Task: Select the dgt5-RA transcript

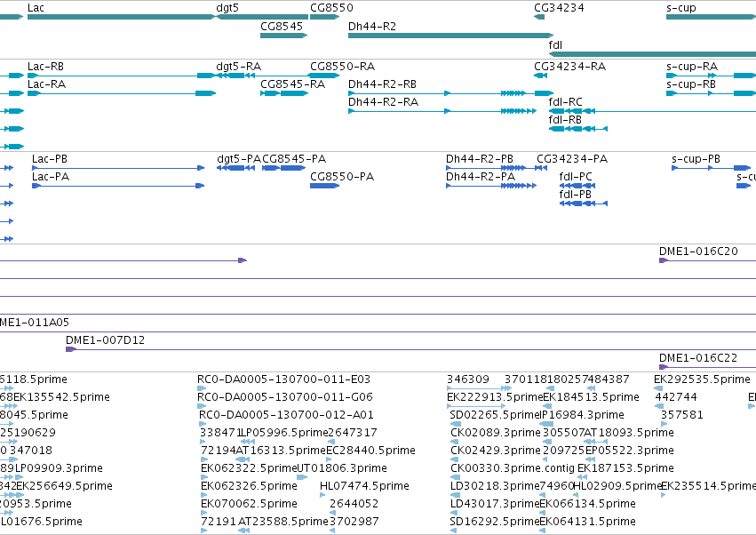Action: (x=235, y=76)
